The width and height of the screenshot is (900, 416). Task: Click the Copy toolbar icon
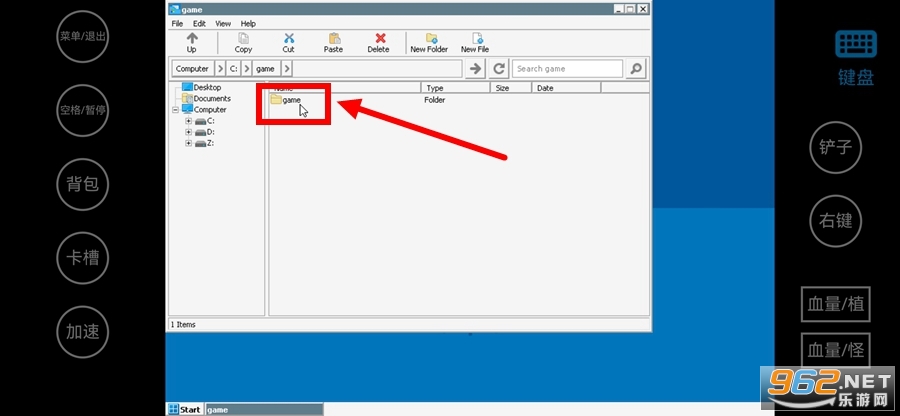click(243, 38)
